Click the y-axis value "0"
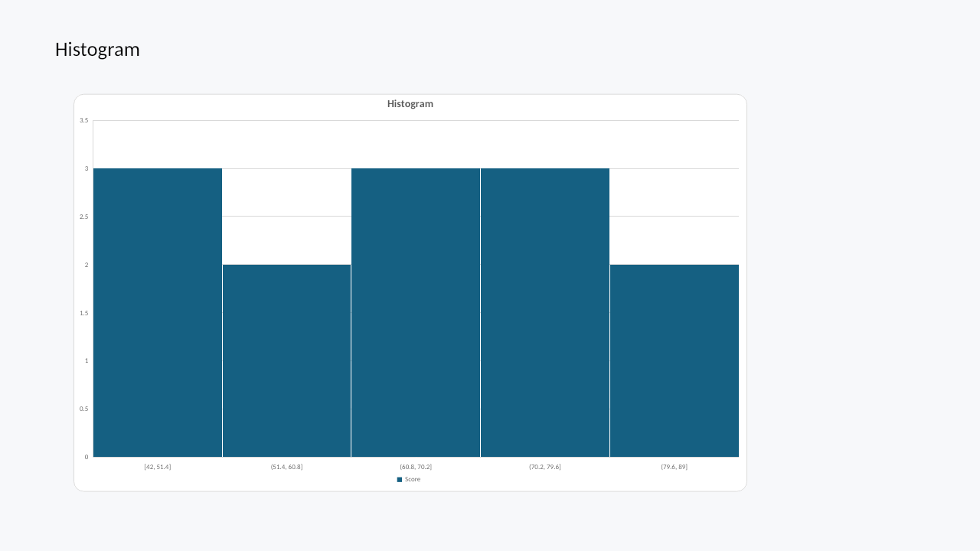This screenshot has width=980, height=551. click(x=87, y=457)
